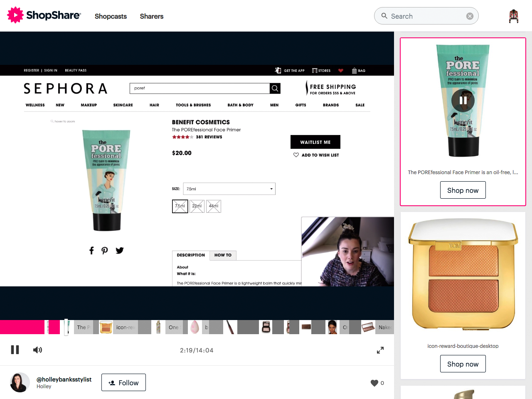Click the like count '0'
Viewport: 532px width, 399px height.
tap(382, 383)
